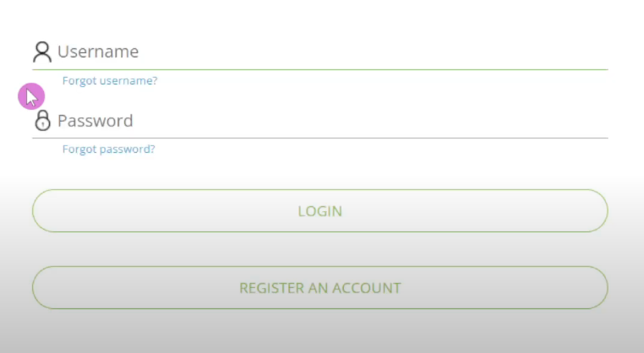Select the lock icon left of Password

click(42, 122)
